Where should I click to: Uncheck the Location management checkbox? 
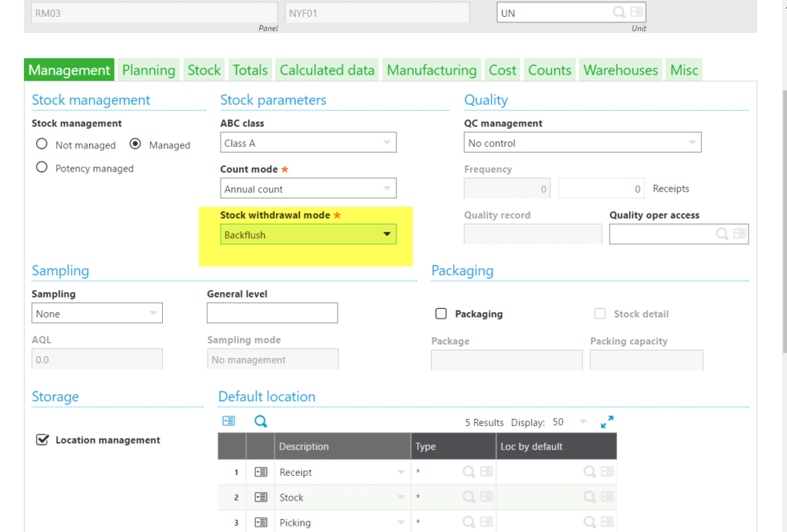41,440
